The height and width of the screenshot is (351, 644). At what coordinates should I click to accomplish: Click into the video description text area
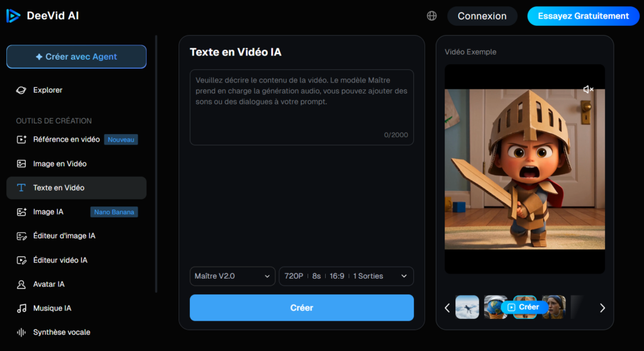point(301,108)
